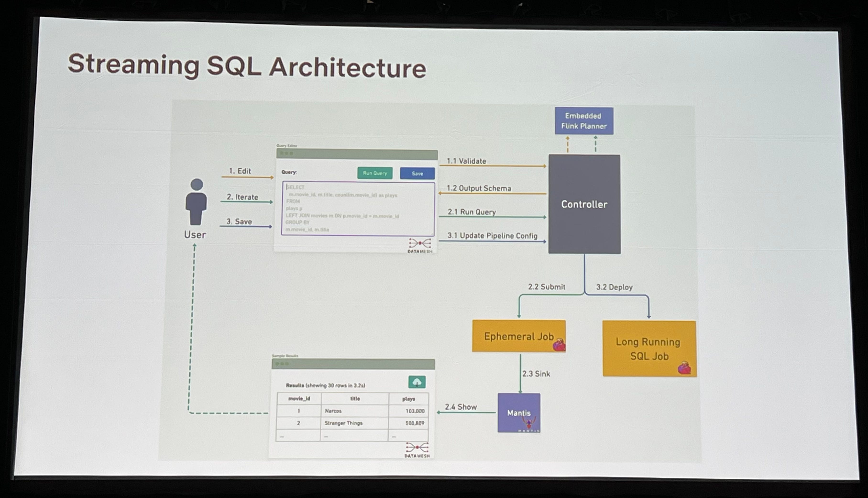Image resolution: width=868 pixels, height=498 pixels.
Task: Click the Flink squirrel icon on Ephemeral Job
Action: (x=559, y=345)
